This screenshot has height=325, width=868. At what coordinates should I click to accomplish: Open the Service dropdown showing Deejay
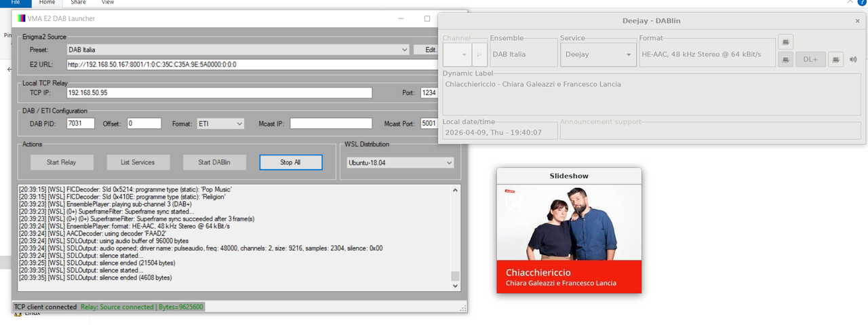pyautogui.click(x=598, y=54)
